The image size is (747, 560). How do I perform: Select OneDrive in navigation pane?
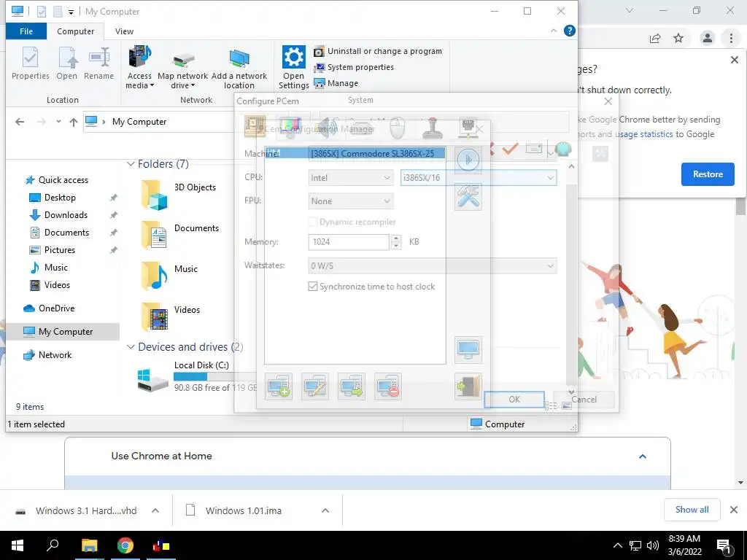point(56,308)
